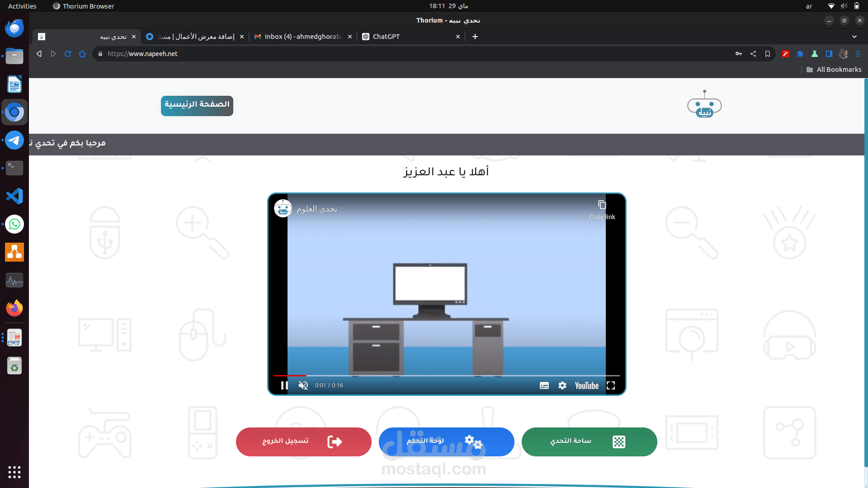Seek on the video progress bar

point(447,375)
